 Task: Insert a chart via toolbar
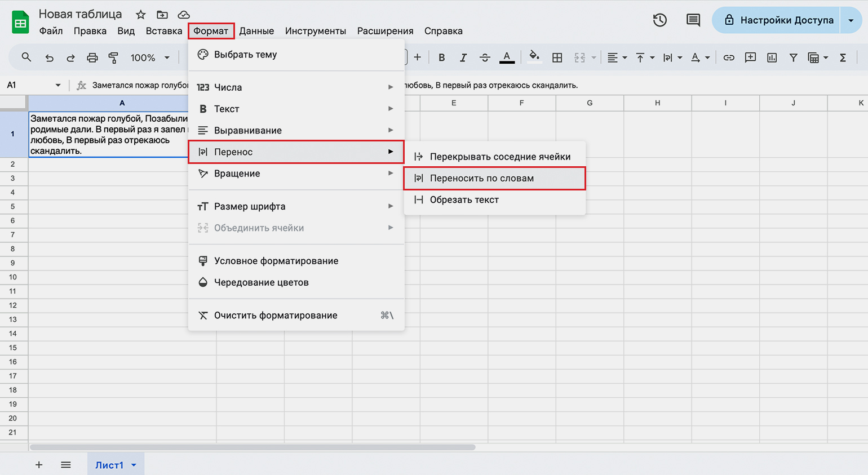coord(772,57)
